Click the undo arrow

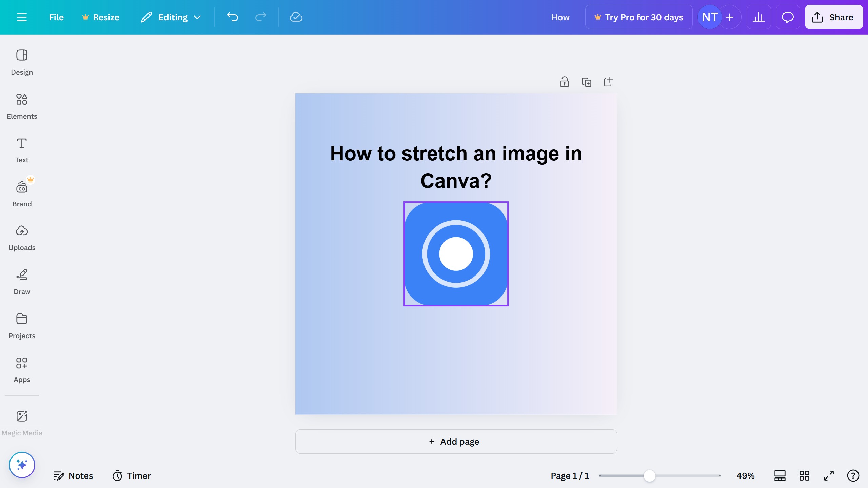pos(232,17)
